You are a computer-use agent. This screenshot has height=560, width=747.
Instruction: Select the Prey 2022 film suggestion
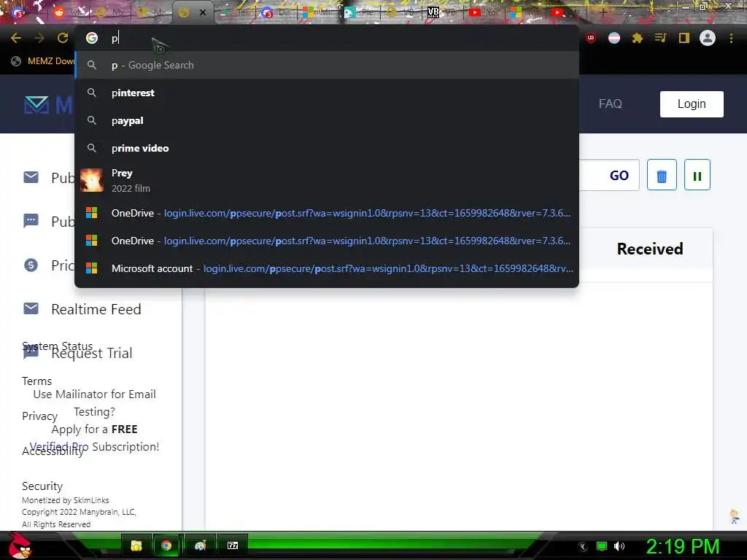[327, 181]
